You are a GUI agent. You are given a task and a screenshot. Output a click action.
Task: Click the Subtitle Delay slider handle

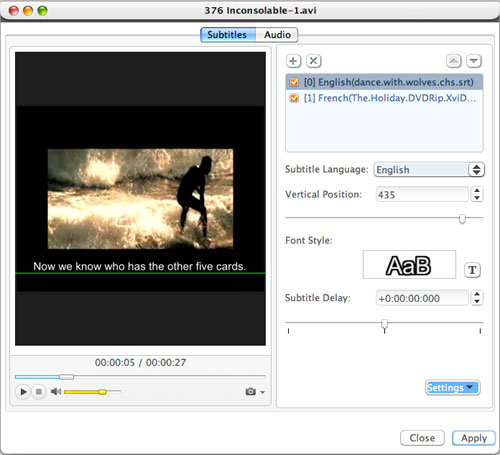[x=384, y=324]
